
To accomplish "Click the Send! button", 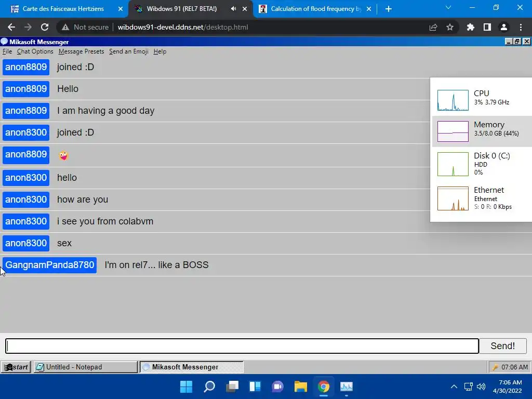I will point(502,345).
